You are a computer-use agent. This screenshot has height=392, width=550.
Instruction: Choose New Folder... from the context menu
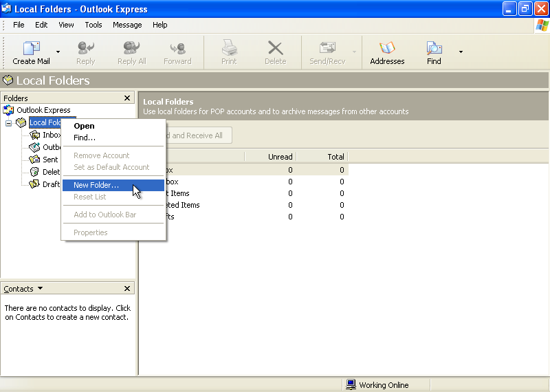[x=113, y=185]
